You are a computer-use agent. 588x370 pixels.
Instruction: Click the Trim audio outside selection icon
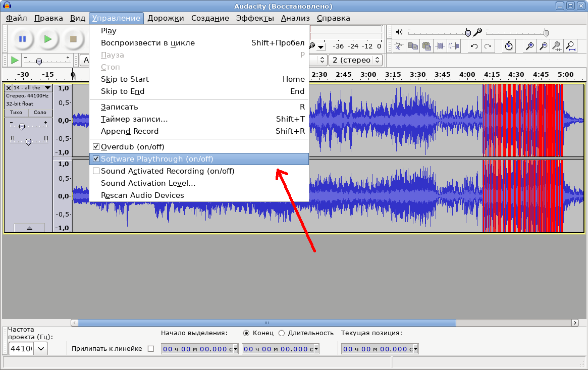pos(440,46)
